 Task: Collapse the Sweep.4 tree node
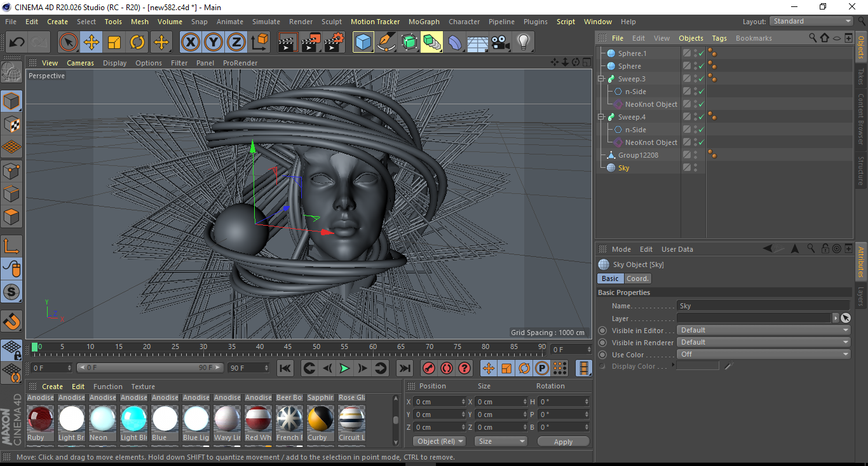601,117
